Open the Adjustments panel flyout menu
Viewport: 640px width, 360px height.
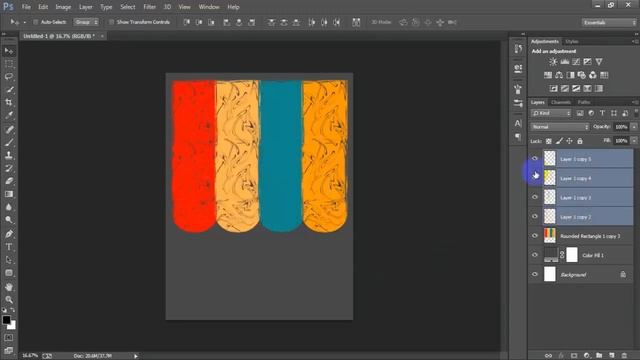coord(635,41)
